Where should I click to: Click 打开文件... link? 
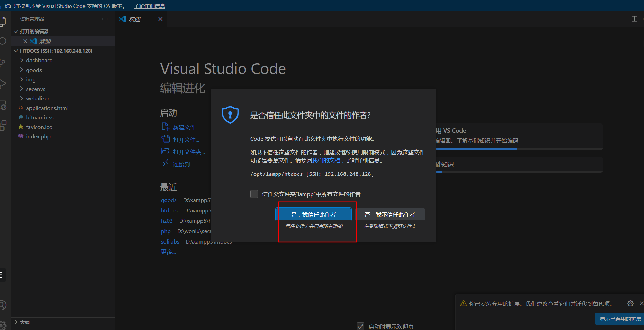tap(186, 140)
